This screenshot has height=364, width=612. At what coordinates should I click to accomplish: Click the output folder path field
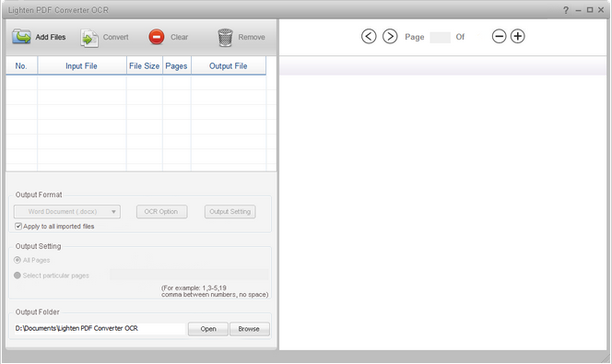tap(100, 328)
